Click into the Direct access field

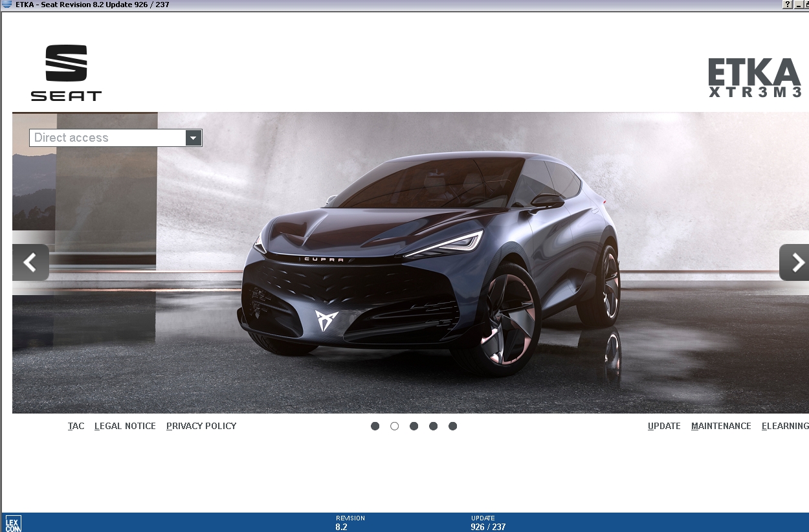click(x=107, y=137)
